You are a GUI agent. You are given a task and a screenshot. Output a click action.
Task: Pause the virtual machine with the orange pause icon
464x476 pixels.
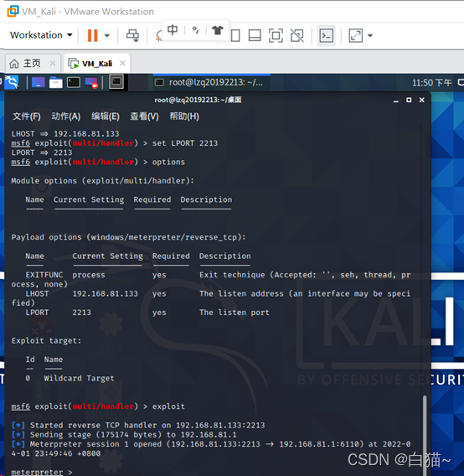[92, 35]
